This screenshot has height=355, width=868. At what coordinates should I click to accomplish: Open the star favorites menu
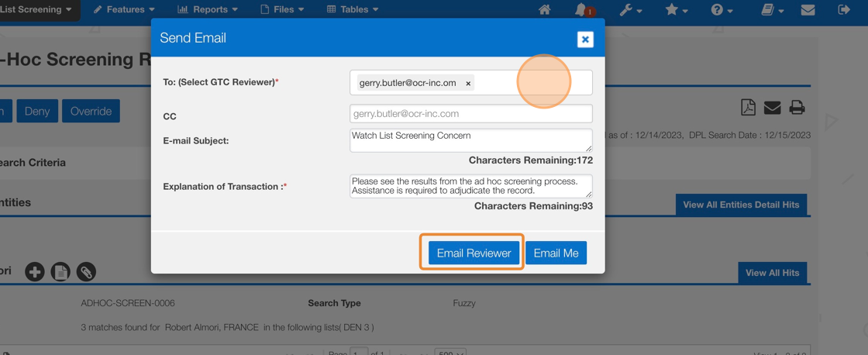point(676,9)
